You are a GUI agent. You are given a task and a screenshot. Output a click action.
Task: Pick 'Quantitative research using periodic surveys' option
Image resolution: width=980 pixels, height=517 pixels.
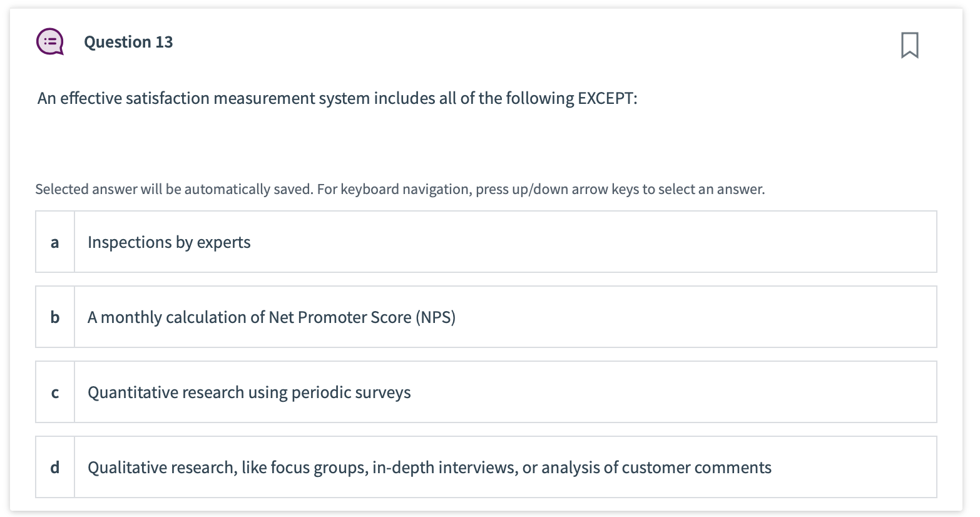249,392
